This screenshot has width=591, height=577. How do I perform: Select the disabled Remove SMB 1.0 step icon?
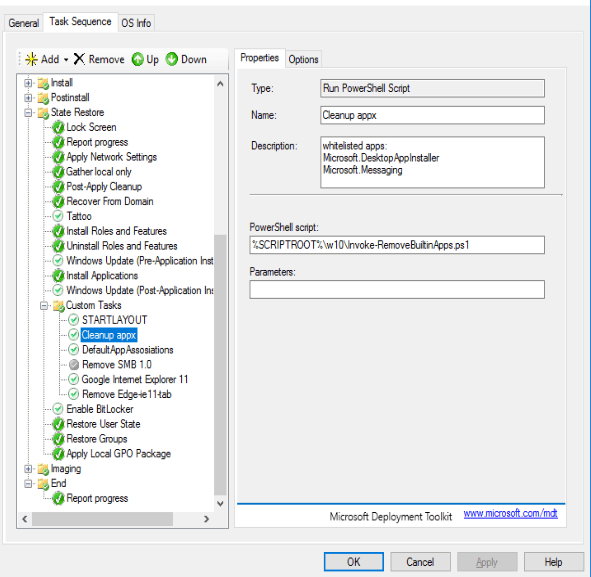tap(74, 364)
